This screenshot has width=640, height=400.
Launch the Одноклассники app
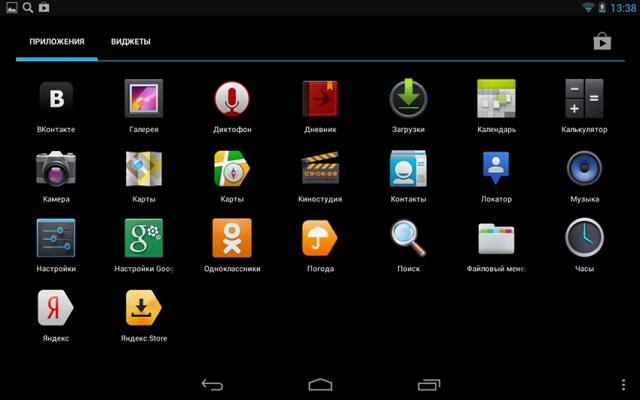point(232,239)
